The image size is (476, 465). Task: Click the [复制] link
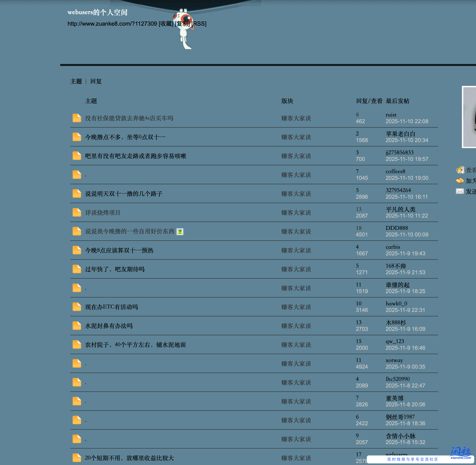182,24
